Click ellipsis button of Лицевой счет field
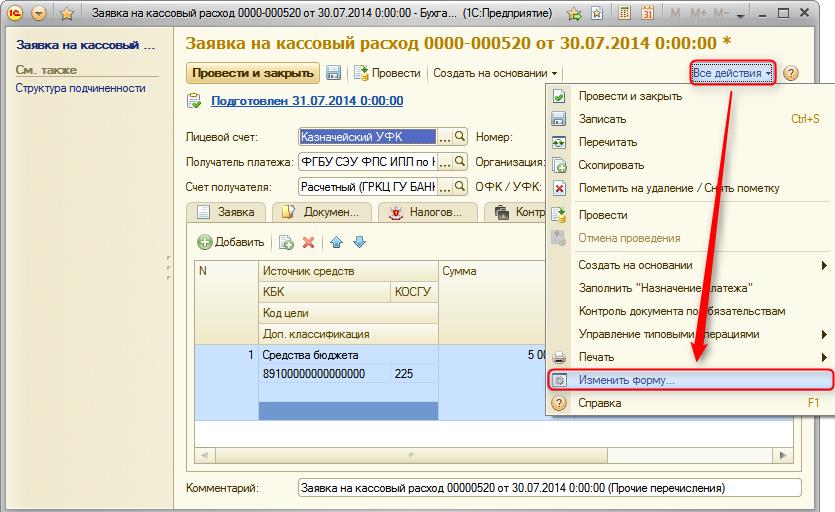Viewport: 835px width, 512px height. pyautogui.click(x=444, y=137)
